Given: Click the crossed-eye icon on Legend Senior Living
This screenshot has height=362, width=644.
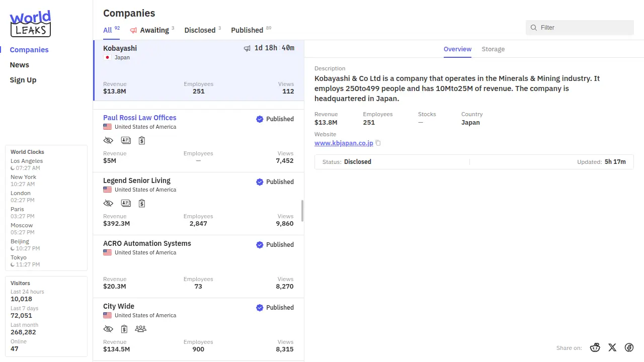Looking at the screenshot, I should coord(108,203).
